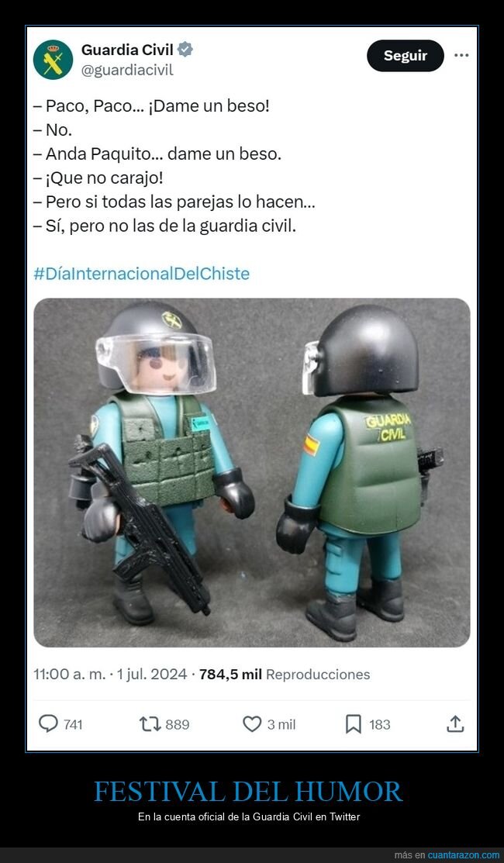Click the verified badge next to Guardia Civil
Screen dimensions: 504x863
click(185, 50)
